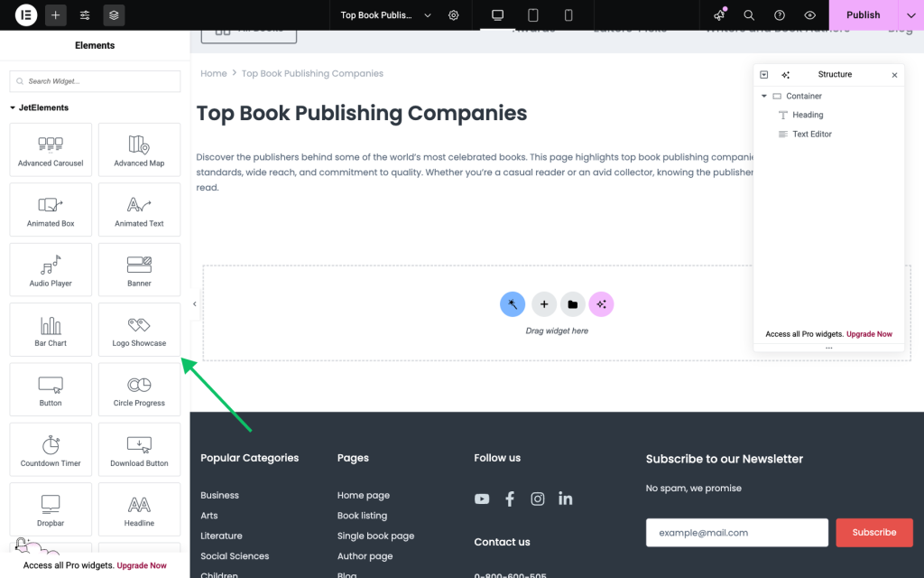This screenshot has width=924, height=578.
Task: Select the Headline widget
Action: [x=139, y=509]
